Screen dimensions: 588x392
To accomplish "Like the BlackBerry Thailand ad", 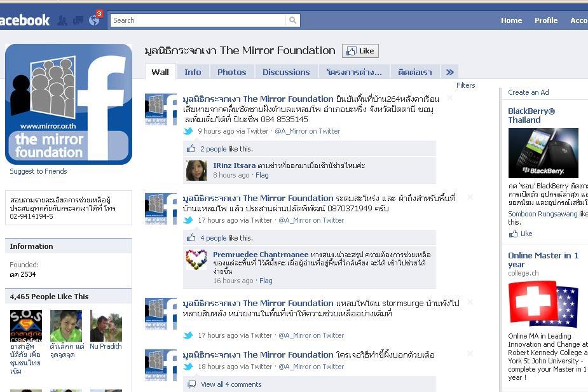I will 521,234.
